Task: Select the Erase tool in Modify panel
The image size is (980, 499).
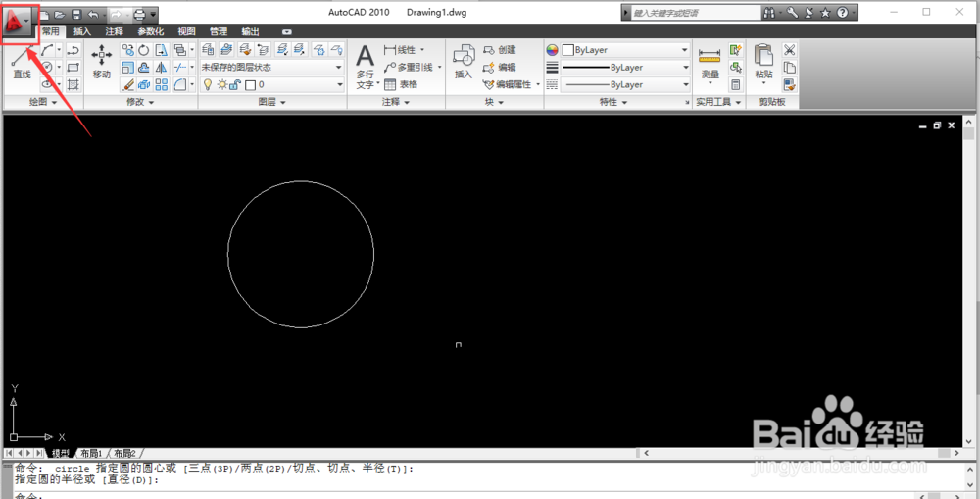Action: (x=127, y=83)
